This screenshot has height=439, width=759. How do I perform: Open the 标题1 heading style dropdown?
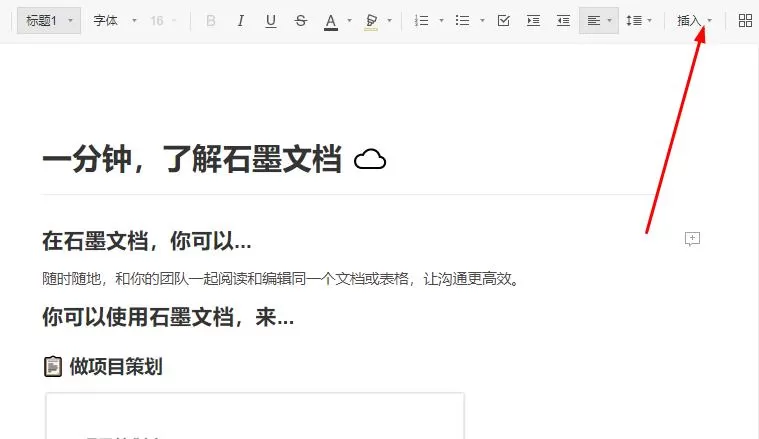coord(49,21)
